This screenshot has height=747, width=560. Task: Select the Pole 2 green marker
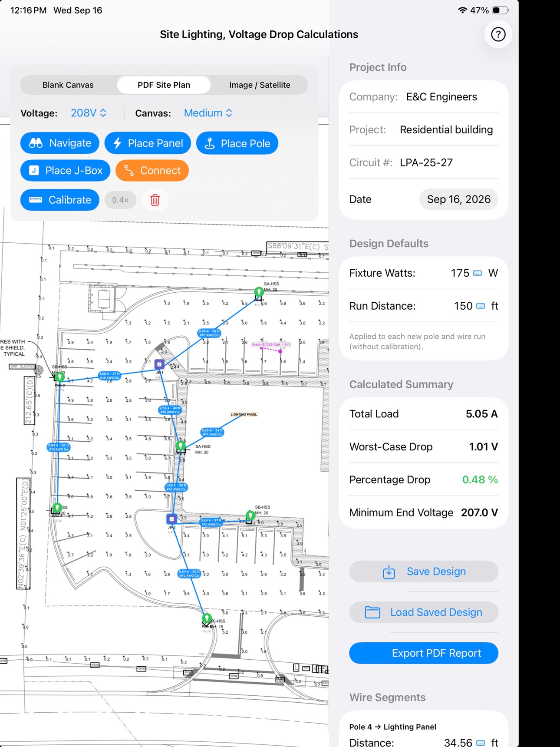coord(59,377)
